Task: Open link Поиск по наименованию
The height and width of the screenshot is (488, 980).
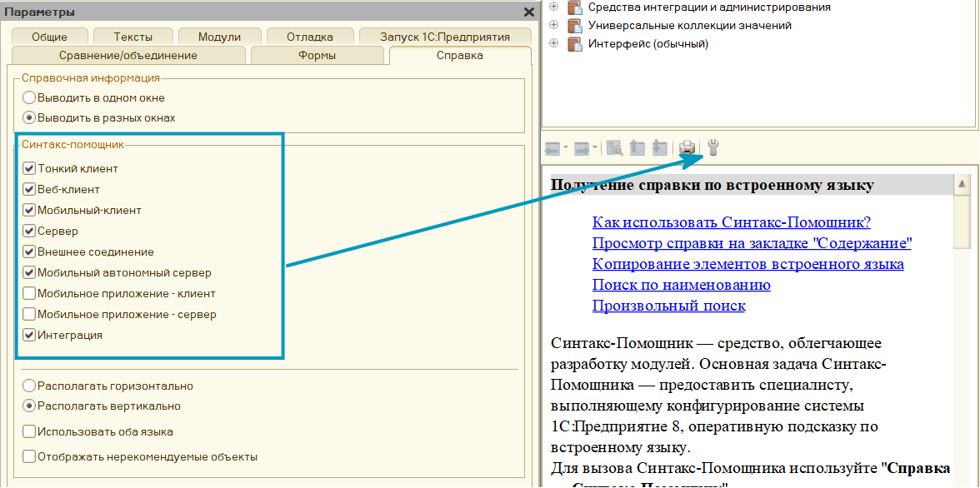Action: coord(681,285)
